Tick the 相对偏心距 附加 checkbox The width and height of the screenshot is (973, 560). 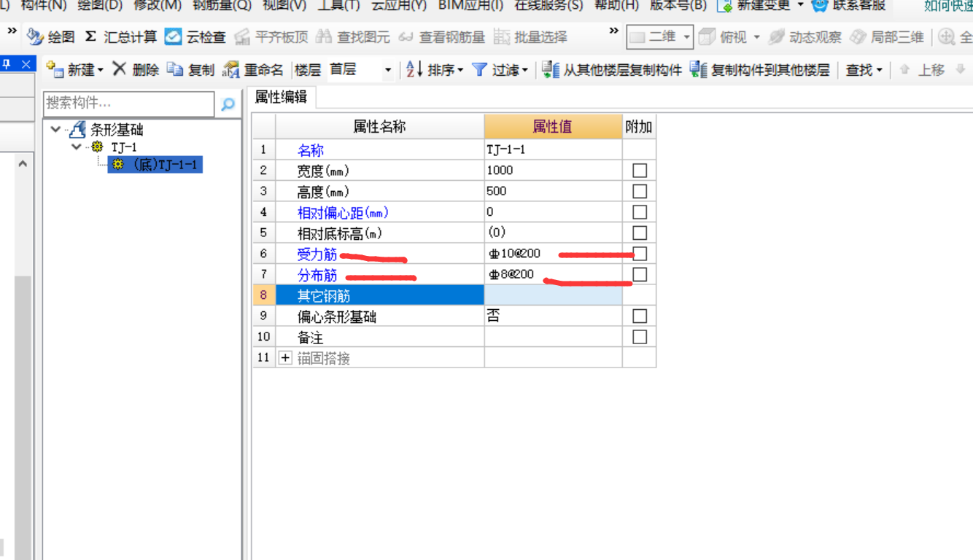(640, 212)
